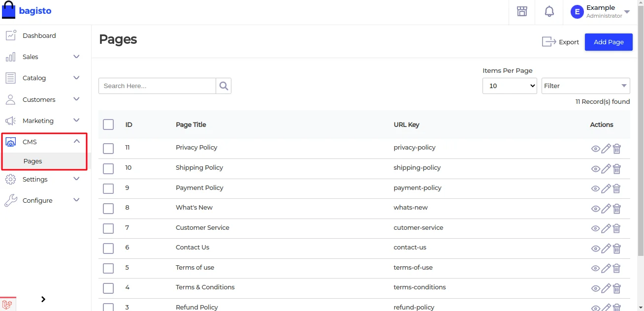Edit the Customer Service page

point(606,228)
